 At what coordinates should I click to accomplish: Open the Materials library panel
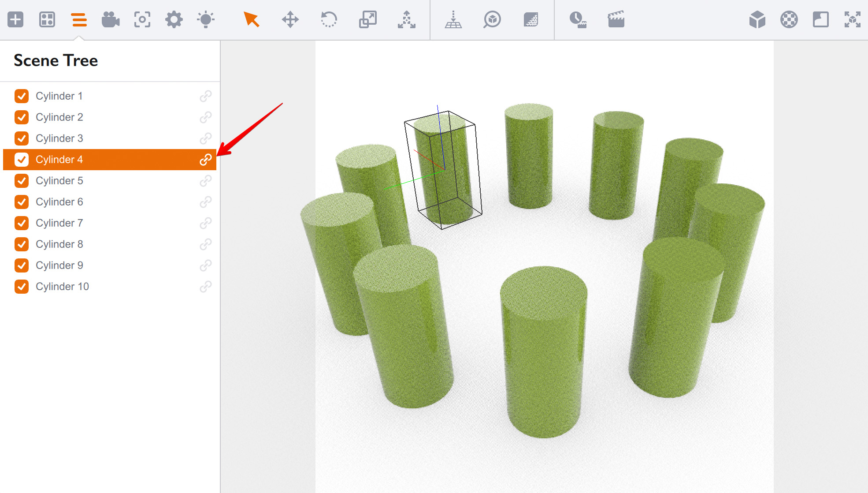(x=47, y=19)
